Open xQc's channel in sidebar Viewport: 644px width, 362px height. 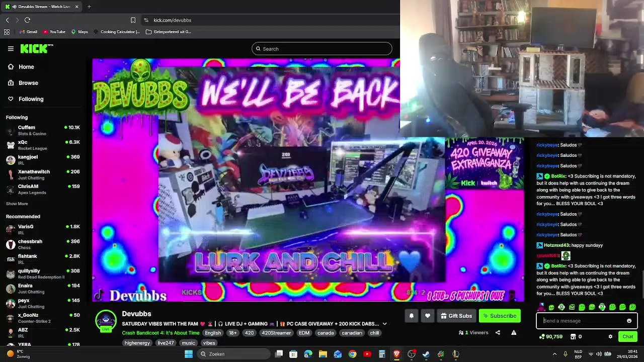tap(43, 145)
